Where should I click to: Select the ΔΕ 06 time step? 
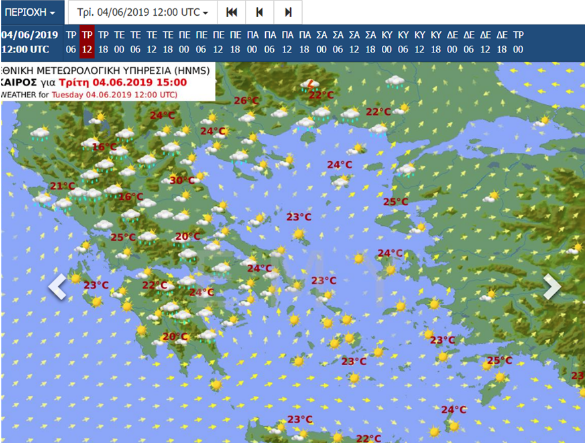(x=469, y=42)
